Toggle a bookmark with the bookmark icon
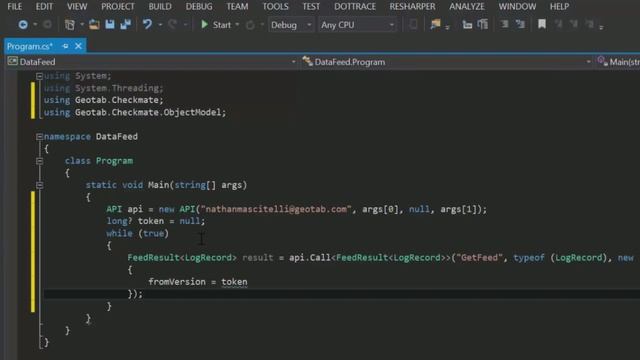Viewport: 640px width, 360px height. click(542, 24)
